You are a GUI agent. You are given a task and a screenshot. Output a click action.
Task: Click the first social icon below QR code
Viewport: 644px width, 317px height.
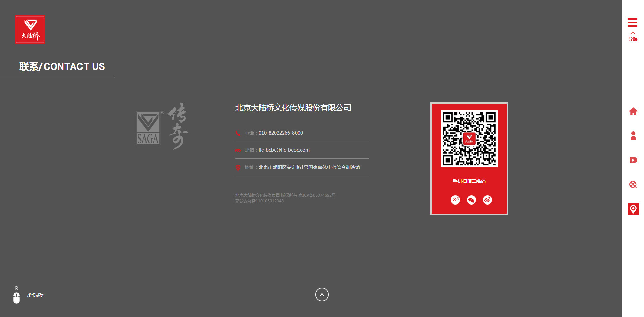tap(455, 200)
